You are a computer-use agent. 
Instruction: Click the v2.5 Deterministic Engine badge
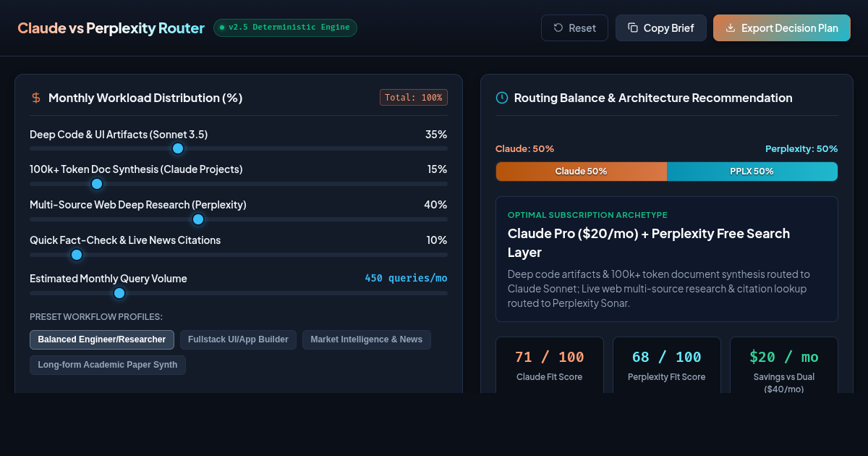(285, 28)
